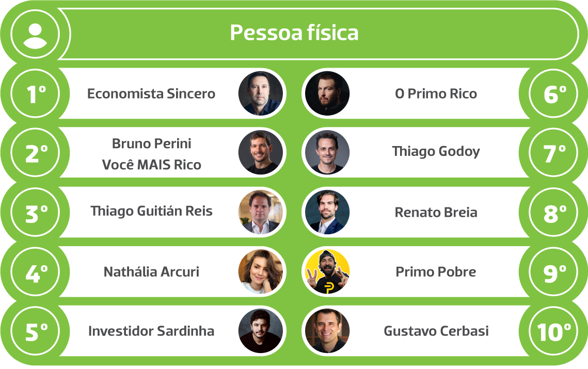This screenshot has height=369, width=588.
Task: Select the 9º rank badge
Action: tap(553, 272)
